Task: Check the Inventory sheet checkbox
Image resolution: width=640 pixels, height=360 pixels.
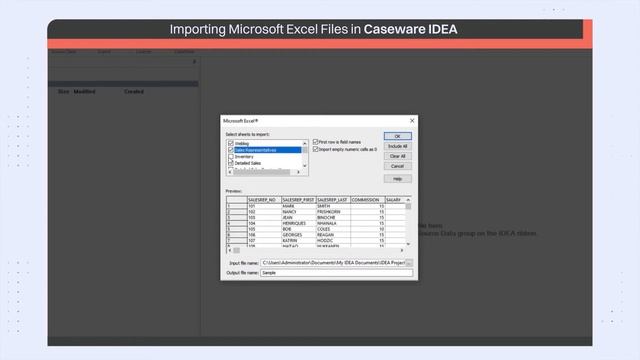Action: pos(231,156)
